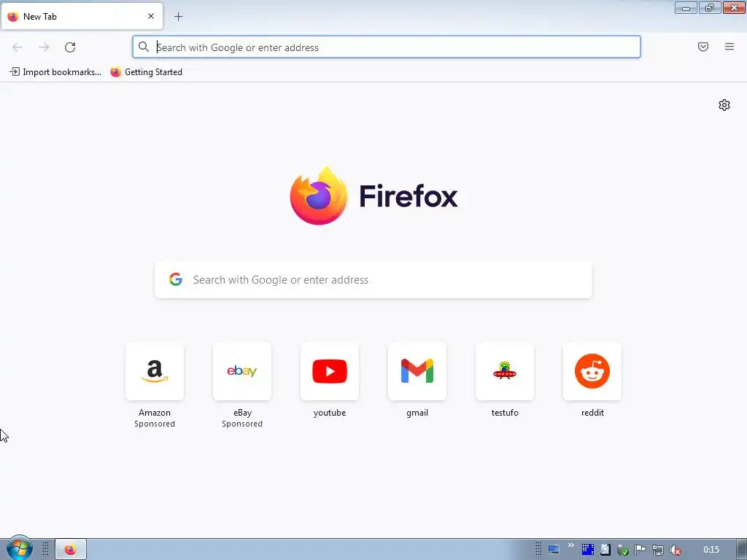Open the eBay sponsored shortcut tile
The height and width of the screenshot is (560, 747).
point(242,371)
